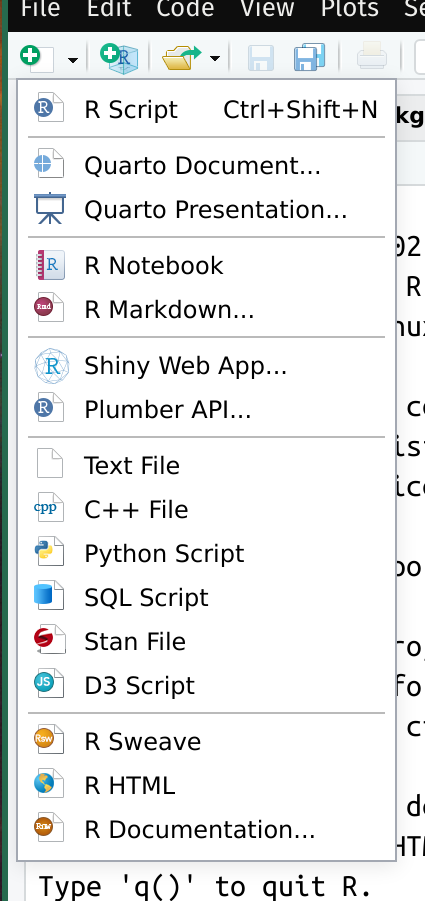Click the Python Script icon

point(50,552)
